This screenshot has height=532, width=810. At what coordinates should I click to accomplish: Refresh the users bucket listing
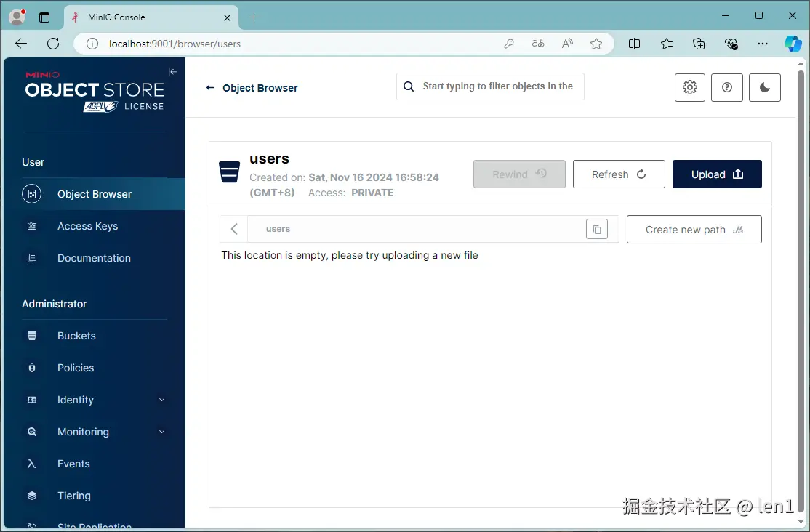(619, 174)
